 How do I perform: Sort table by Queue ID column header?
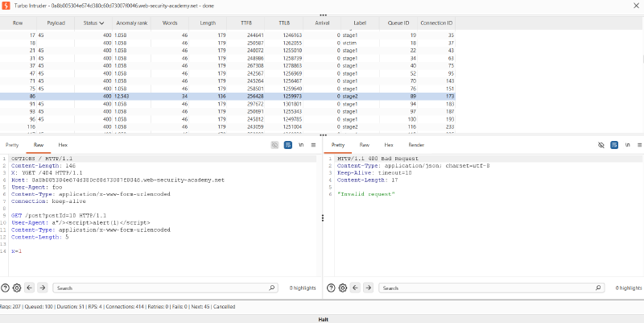tap(398, 23)
